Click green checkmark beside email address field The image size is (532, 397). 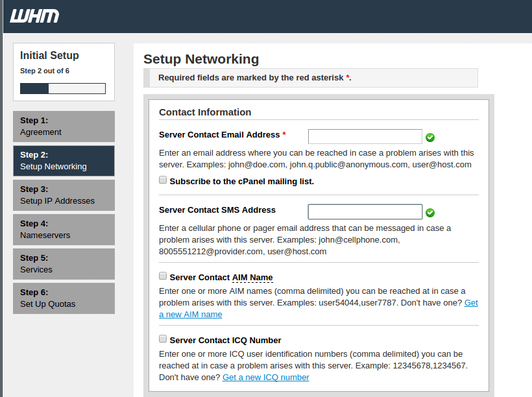pyautogui.click(x=430, y=138)
